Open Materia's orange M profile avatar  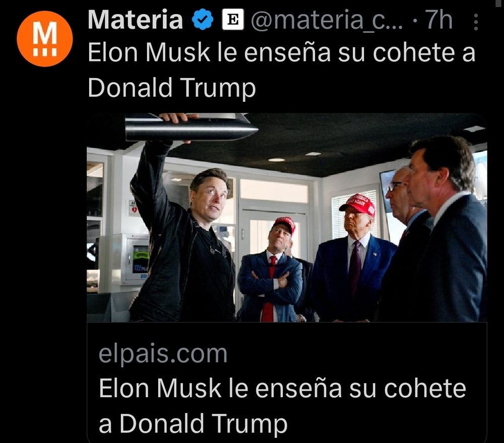click(x=45, y=39)
